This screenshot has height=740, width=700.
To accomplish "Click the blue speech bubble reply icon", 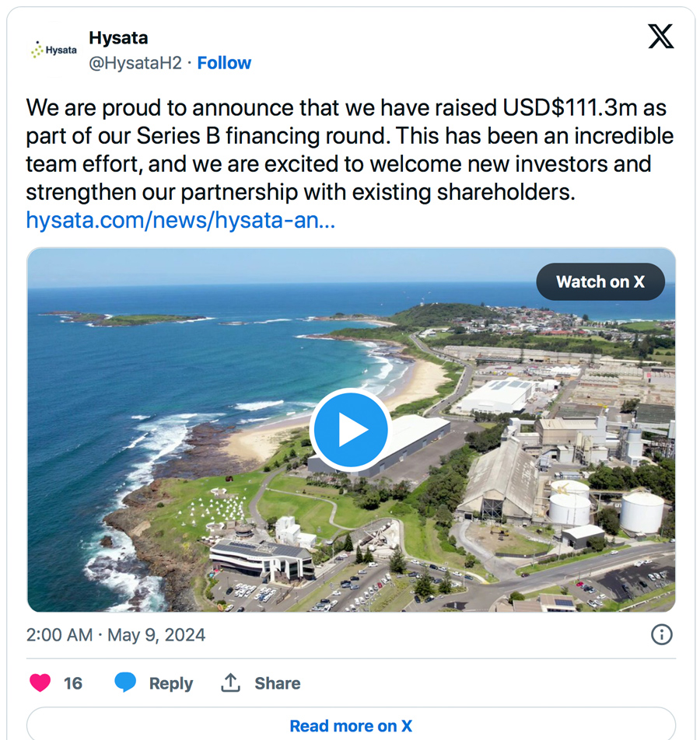I will [124, 682].
